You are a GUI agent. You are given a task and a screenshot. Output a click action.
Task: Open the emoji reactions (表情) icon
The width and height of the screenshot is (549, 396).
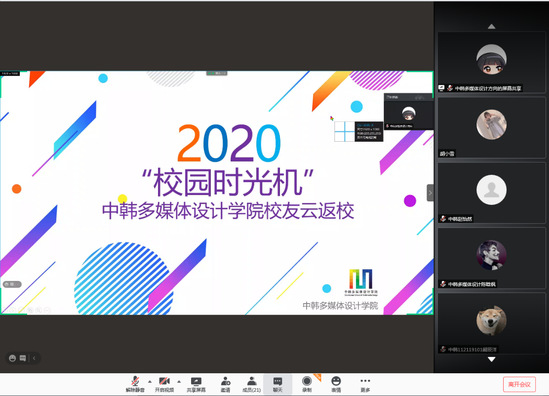(x=336, y=384)
